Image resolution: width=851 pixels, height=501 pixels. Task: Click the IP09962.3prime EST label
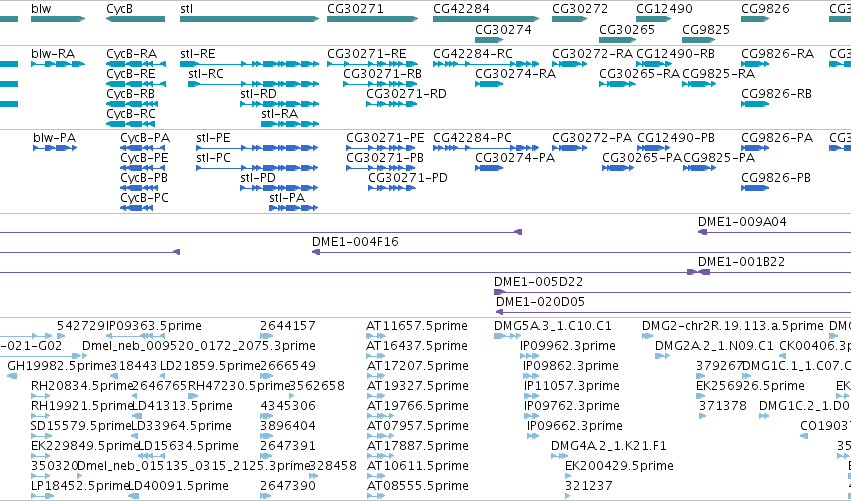pos(568,346)
